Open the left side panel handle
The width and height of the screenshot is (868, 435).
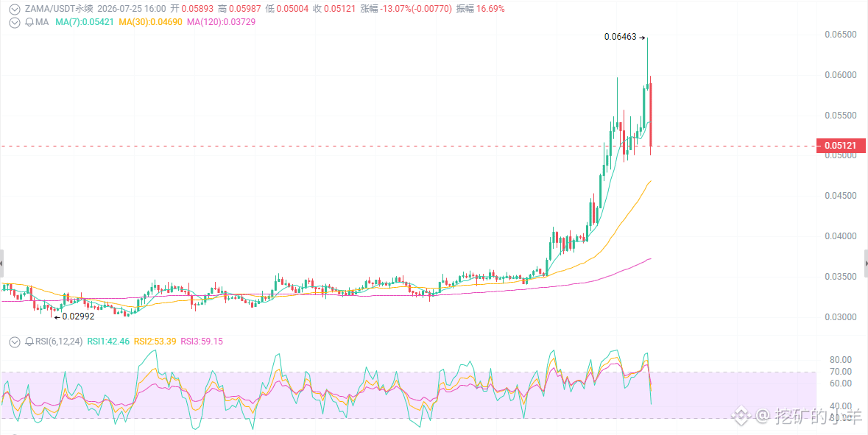click(x=1, y=264)
